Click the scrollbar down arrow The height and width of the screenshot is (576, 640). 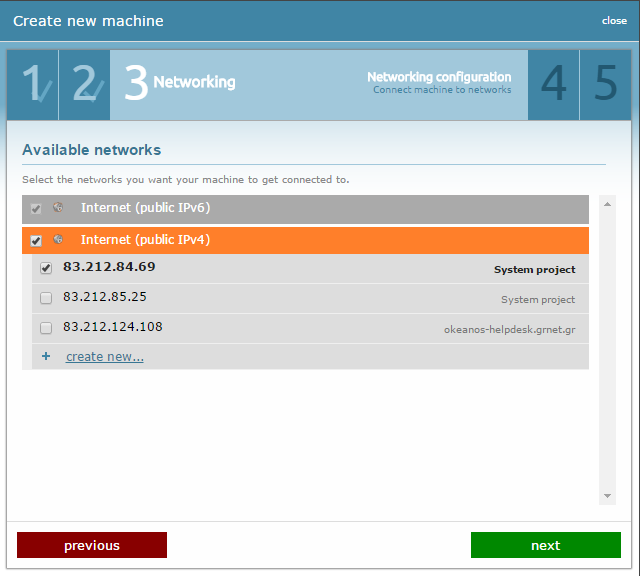click(x=607, y=496)
